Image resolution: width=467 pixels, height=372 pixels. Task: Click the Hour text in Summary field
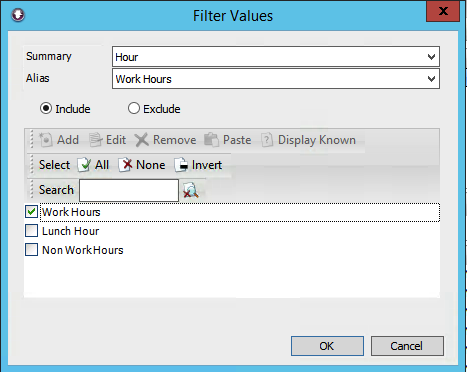127,57
